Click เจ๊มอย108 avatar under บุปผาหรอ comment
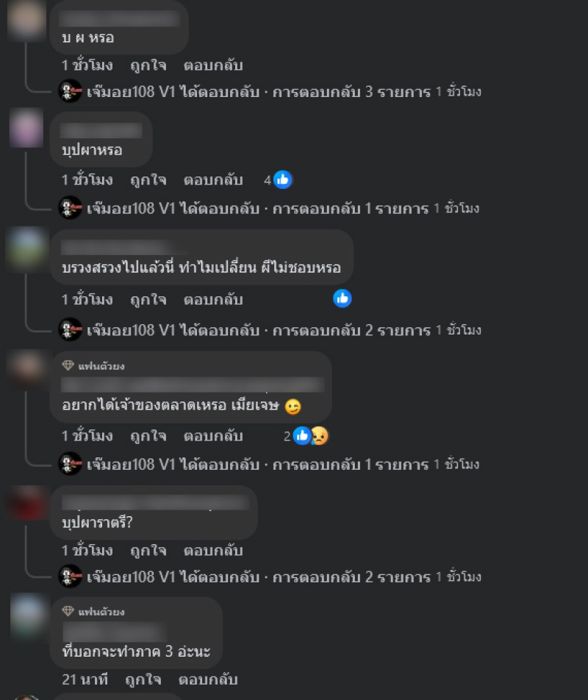 pos(70,207)
